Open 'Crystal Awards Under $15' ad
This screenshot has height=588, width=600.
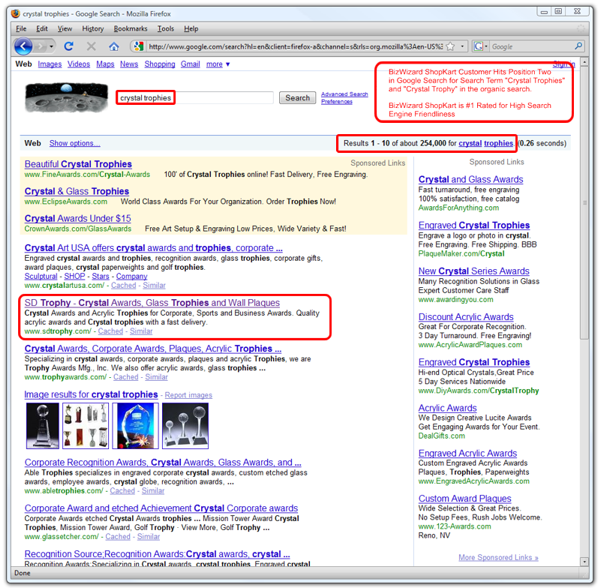tap(78, 218)
